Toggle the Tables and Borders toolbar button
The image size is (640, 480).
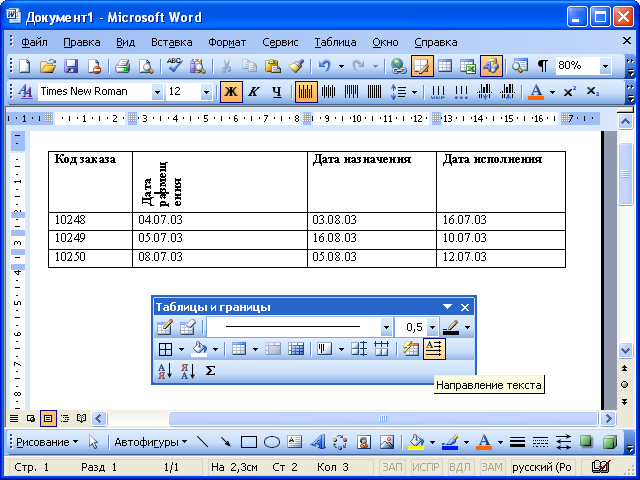(422, 66)
